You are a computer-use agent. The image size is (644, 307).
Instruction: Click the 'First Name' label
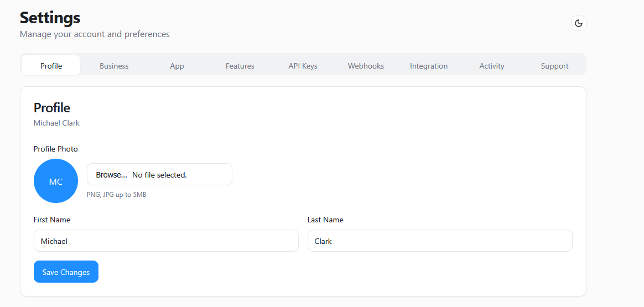tap(52, 220)
